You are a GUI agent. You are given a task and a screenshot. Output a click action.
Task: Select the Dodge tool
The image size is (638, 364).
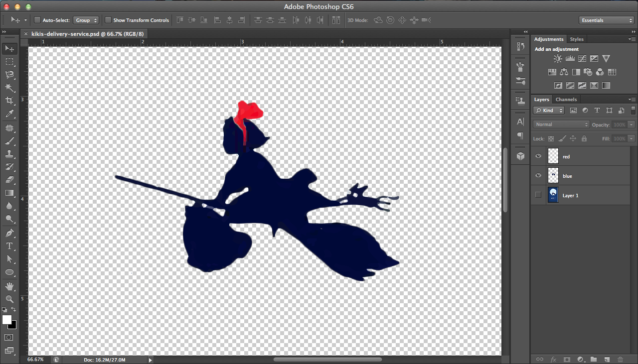click(9, 219)
